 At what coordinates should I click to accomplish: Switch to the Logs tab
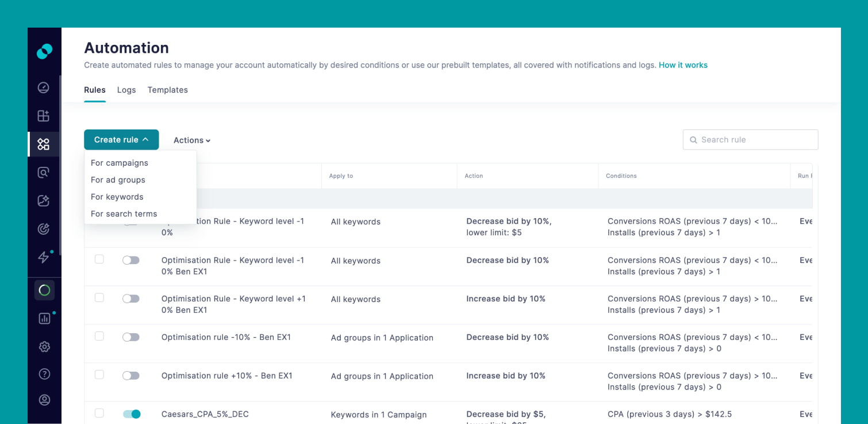pos(126,90)
